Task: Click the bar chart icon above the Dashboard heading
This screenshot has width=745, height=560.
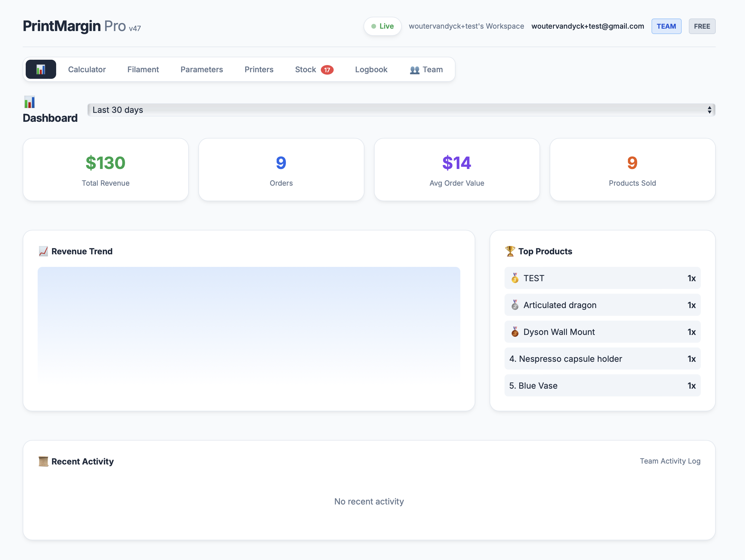Action: click(30, 102)
